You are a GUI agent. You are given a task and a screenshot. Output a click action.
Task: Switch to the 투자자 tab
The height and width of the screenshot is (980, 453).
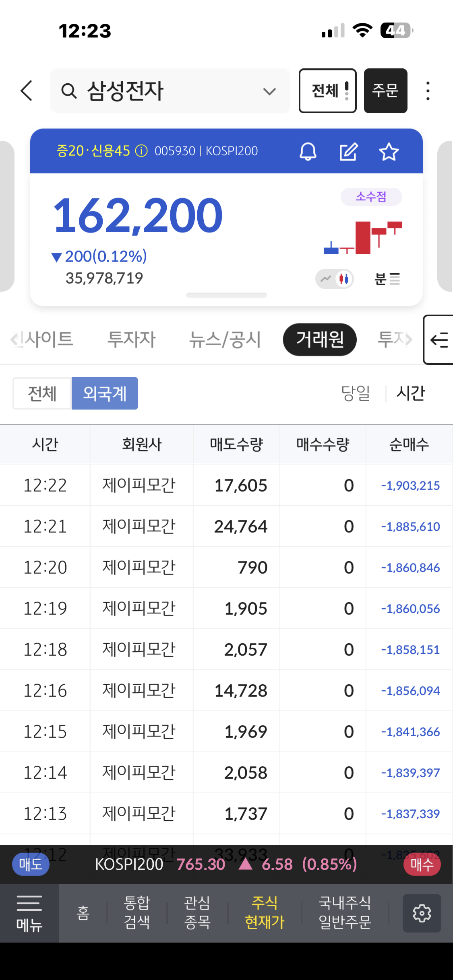[x=131, y=340]
